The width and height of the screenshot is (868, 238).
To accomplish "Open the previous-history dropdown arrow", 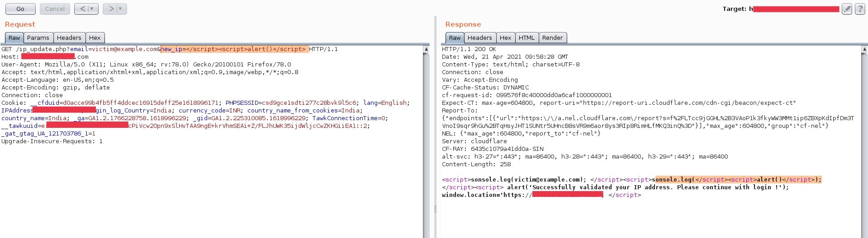I will point(93,9).
